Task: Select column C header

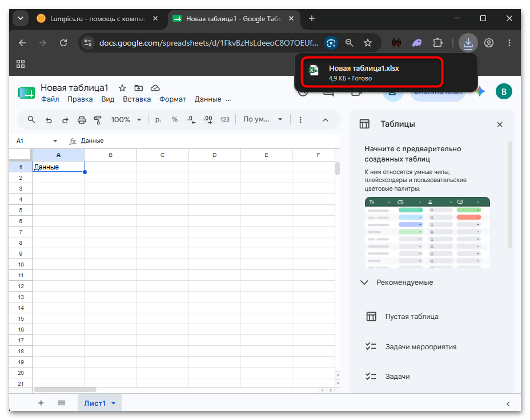Action: coord(162,155)
